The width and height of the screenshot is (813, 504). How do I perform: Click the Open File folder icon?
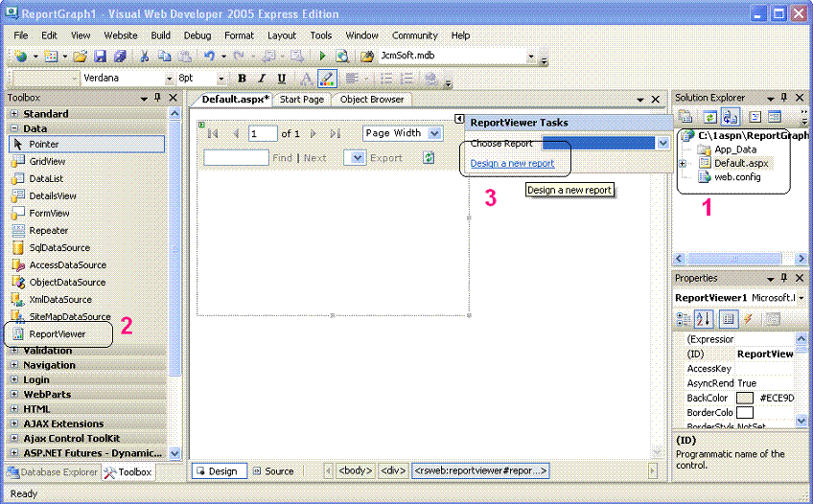coord(80,56)
